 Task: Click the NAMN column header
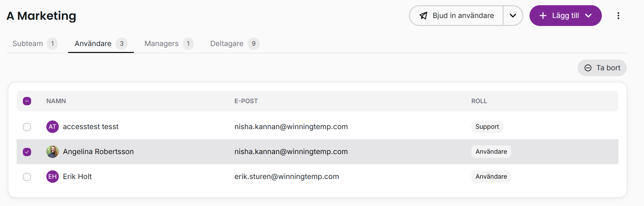point(56,101)
